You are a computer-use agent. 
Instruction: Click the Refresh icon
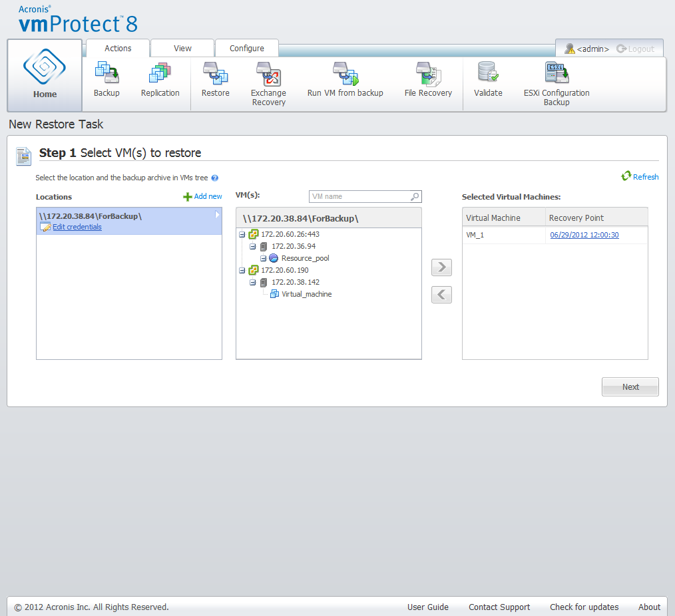tap(626, 176)
